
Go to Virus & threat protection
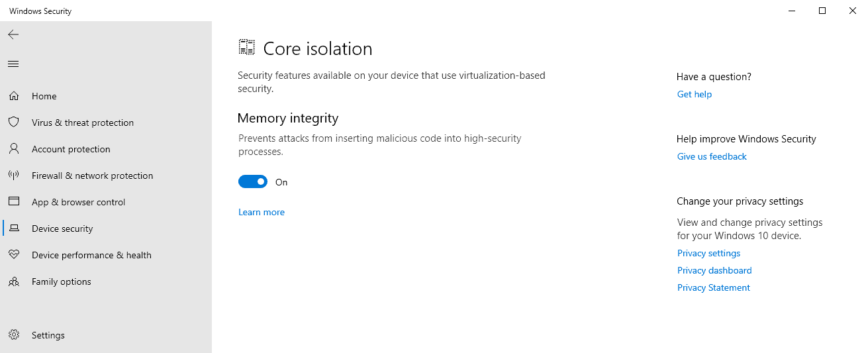click(83, 123)
